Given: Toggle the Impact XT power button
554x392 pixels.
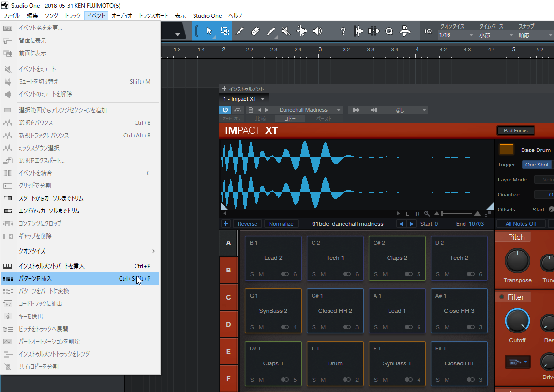Looking at the screenshot, I should click(225, 110).
